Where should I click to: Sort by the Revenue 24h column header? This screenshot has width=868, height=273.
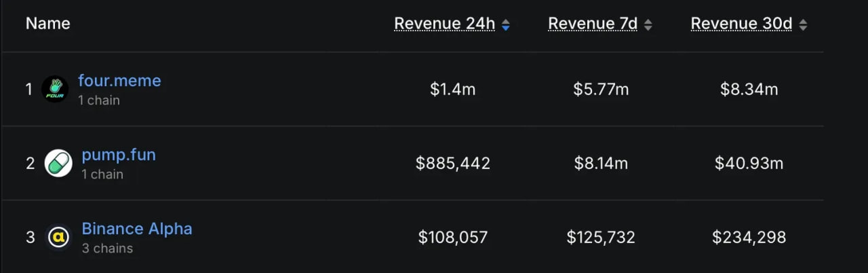pyautogui.click(x=445, y=24)
